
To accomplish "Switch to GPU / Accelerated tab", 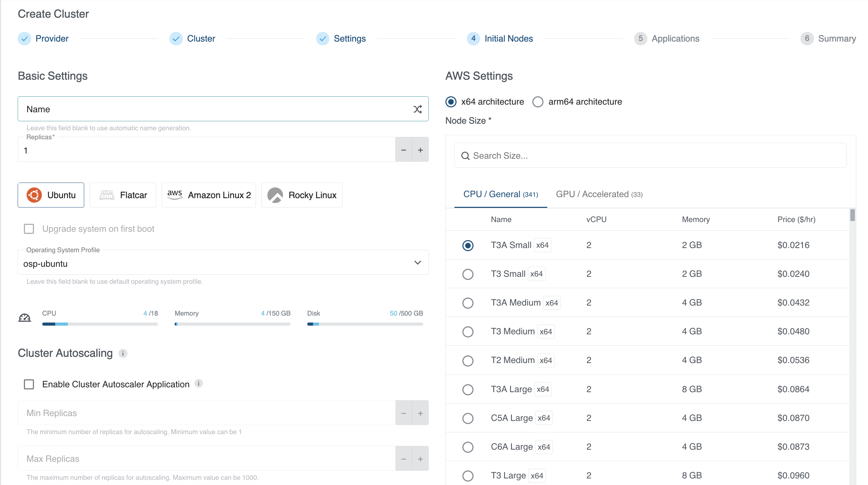I will 599,194.
